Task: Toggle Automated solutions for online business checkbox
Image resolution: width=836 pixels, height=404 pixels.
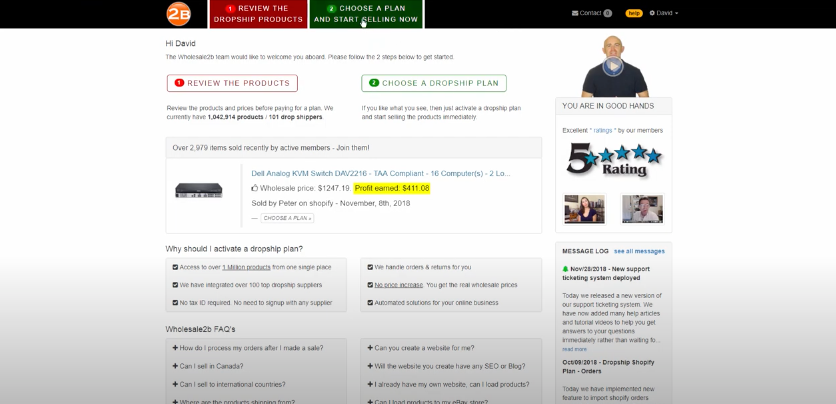Action: pos(370,303)
